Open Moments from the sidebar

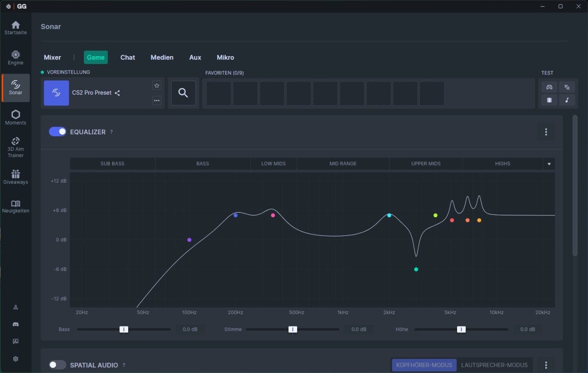[x=16, y=118]
